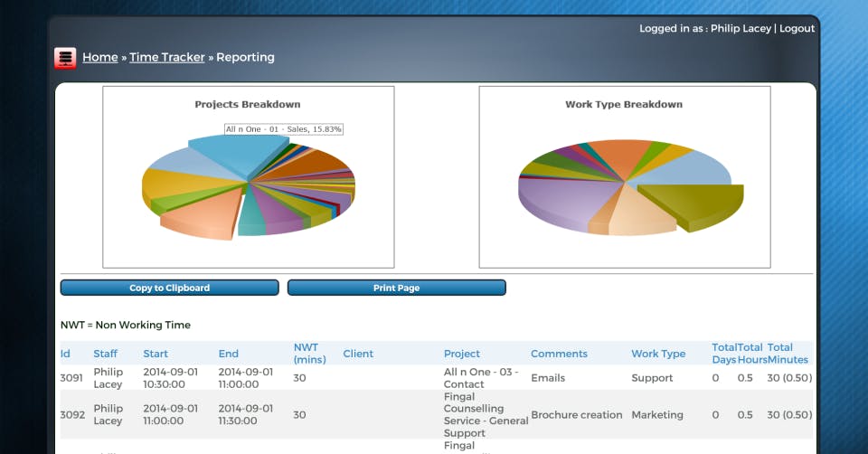868x454 pixels.
Task: Click the Work Type column header
Action: coord(658,354)
